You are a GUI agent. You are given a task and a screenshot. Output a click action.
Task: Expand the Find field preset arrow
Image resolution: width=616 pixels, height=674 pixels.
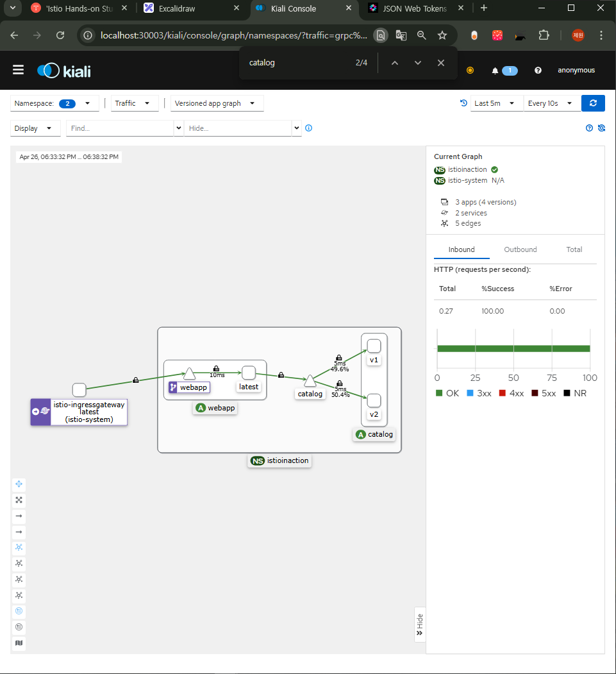(179, 128)
